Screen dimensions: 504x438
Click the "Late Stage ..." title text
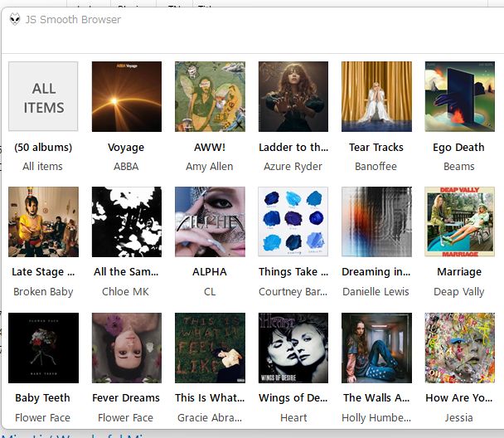tap(43, 272)
